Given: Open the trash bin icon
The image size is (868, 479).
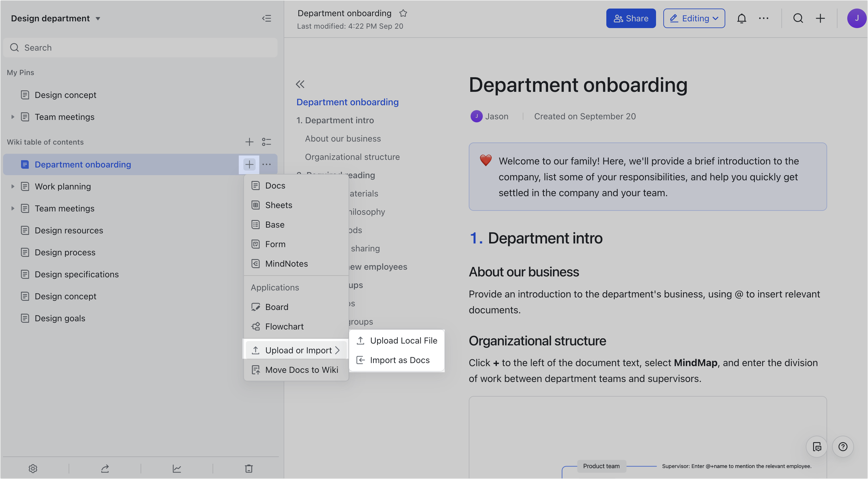Looking at the screenshot, I should (249, 468).
